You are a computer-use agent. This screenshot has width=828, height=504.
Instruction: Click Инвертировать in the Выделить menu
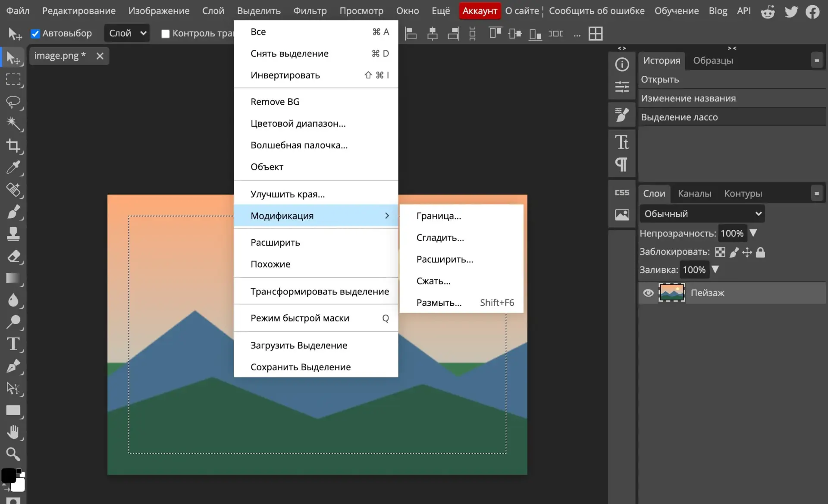pos(316,75)
